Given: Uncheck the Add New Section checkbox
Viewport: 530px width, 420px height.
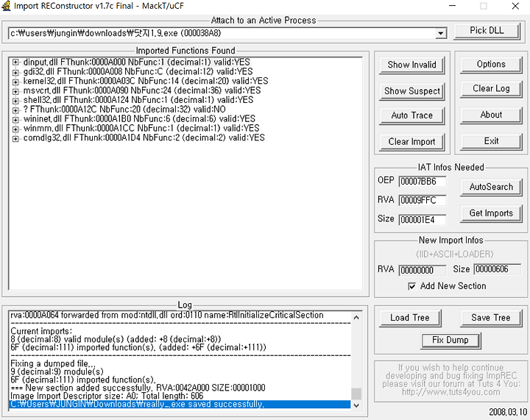Looking at the screenshot, I should click(411, 287).
